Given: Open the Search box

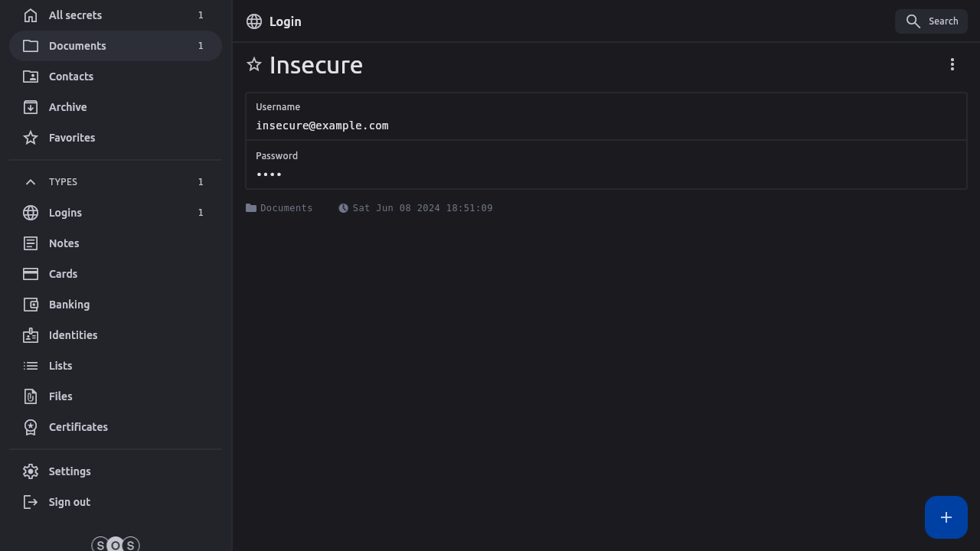Looking at the screenshot, I should tap(931, 21).
